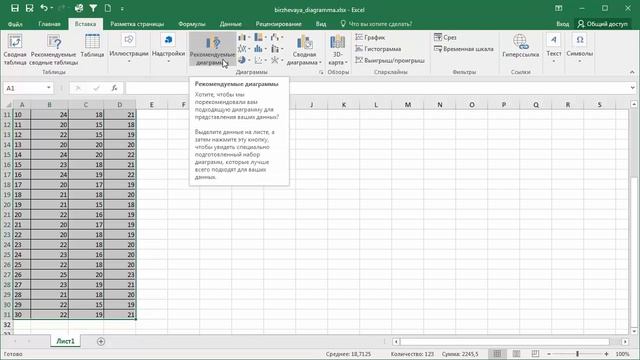Open the quick access toolbar customize arrow
This screenshot has height=360, width=640.
(122, 8)
